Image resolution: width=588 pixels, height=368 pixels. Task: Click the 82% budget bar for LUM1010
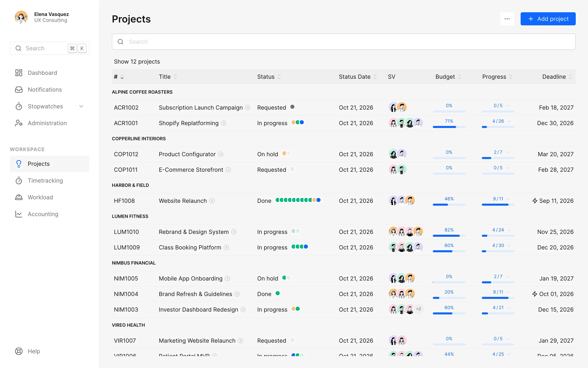[x=449, y=236]
